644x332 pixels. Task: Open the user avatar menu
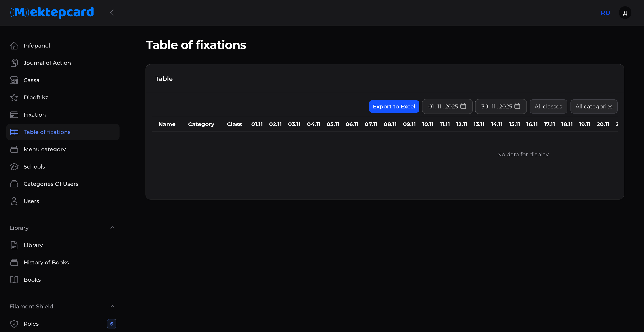coord(625,13)
